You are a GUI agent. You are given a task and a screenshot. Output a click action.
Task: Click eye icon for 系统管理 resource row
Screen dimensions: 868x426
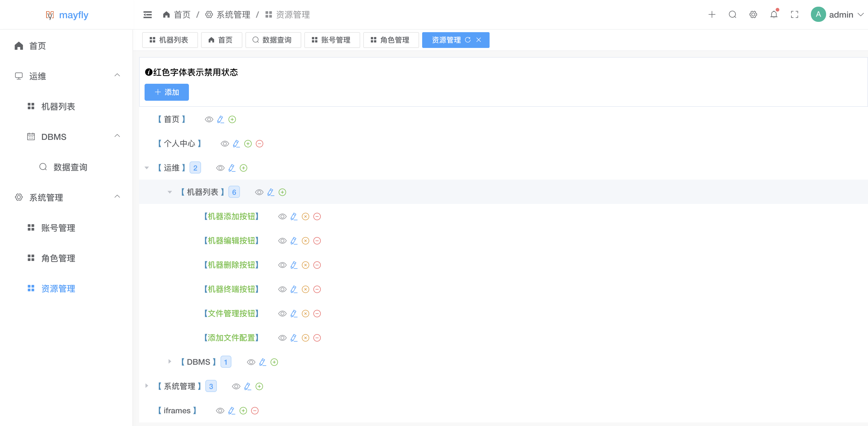pyautogui.click(x=236, y=386)
